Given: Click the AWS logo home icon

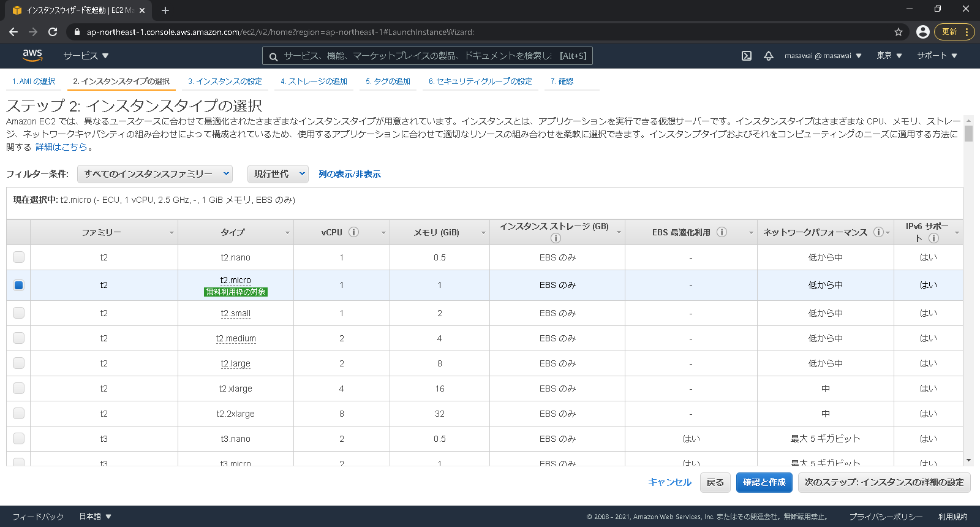Looking at the screenshot, I should click(32, 55).
